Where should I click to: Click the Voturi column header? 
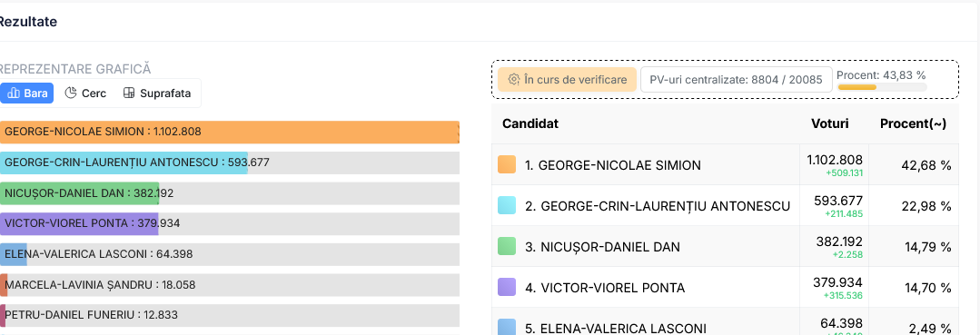click(x=829, y=123)
